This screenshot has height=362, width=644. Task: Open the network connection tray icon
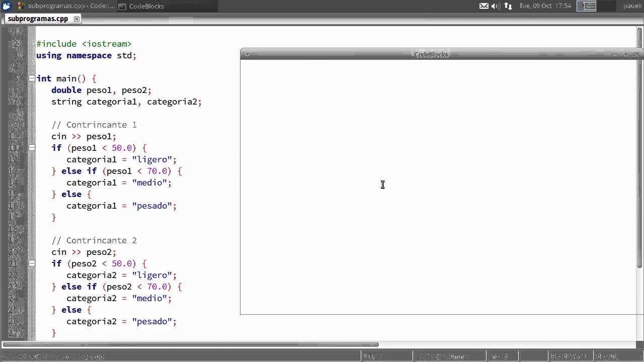pyautogui.click(x=508, y=6)
